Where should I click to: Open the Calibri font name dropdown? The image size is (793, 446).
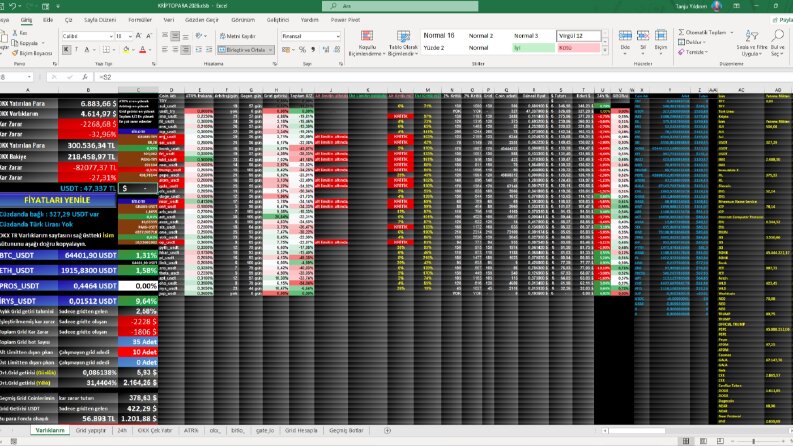coord(111,36)
